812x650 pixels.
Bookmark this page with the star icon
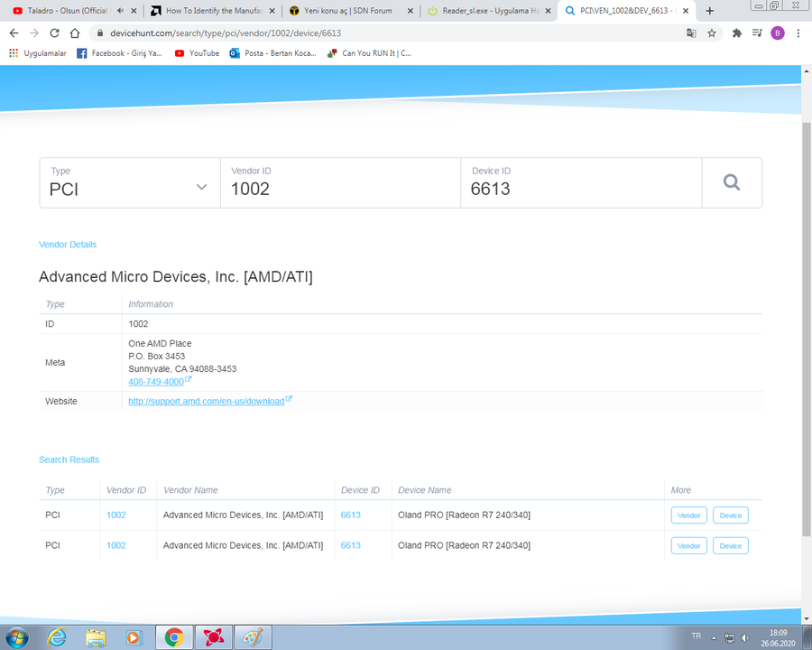tap(712, 33)
